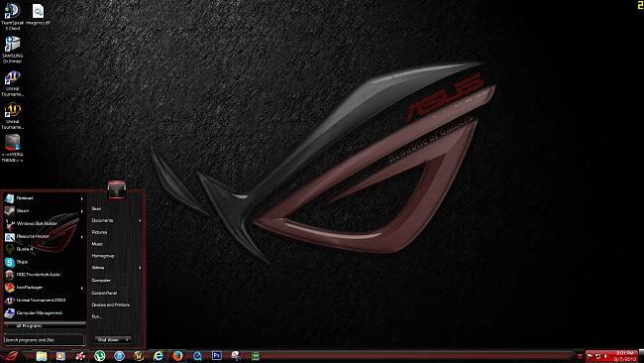Open the Documents folder link

[102, 221]
